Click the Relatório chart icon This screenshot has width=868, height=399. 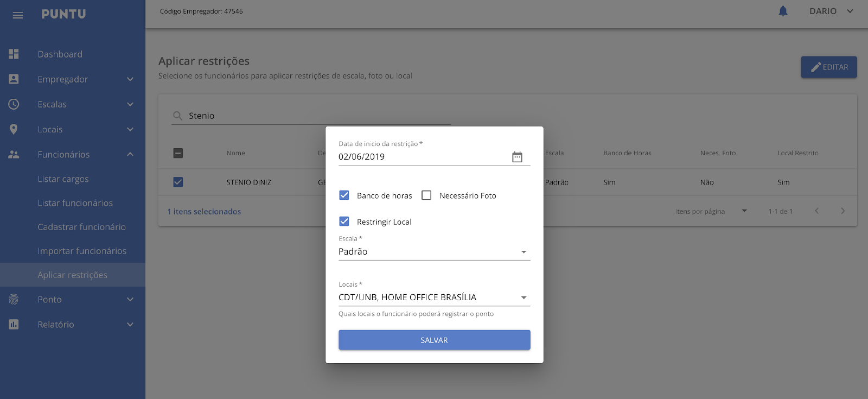click(14, 325)
